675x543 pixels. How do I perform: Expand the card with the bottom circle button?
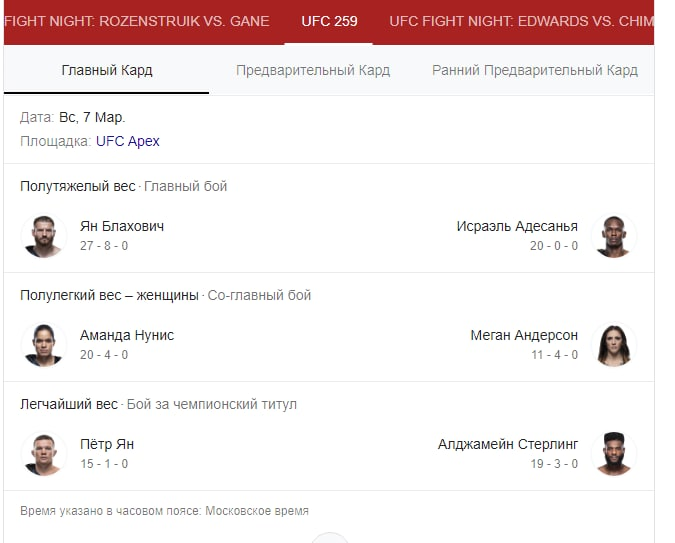(329, 538)
